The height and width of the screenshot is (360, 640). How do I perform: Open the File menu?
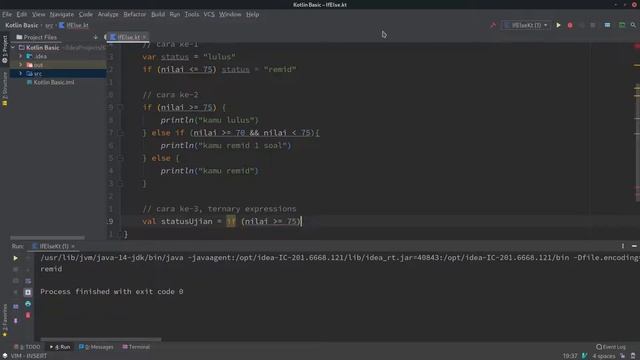pos(7,14)
